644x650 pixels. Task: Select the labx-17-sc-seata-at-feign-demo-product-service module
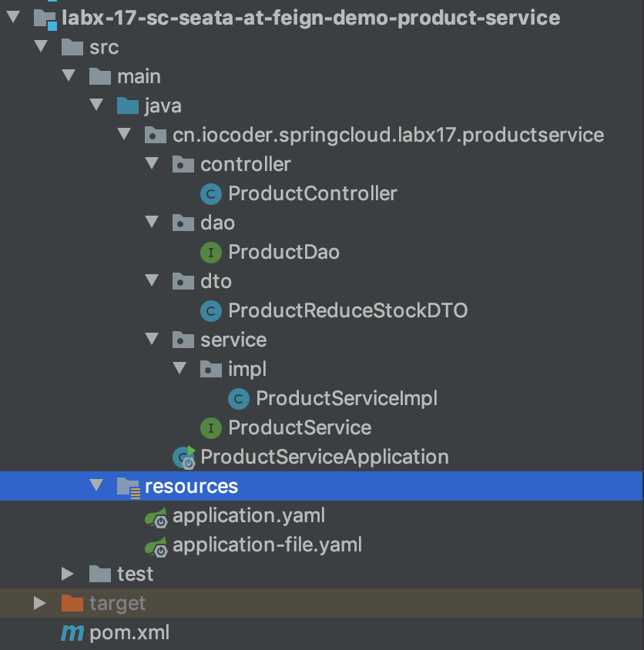click(310, 17)
